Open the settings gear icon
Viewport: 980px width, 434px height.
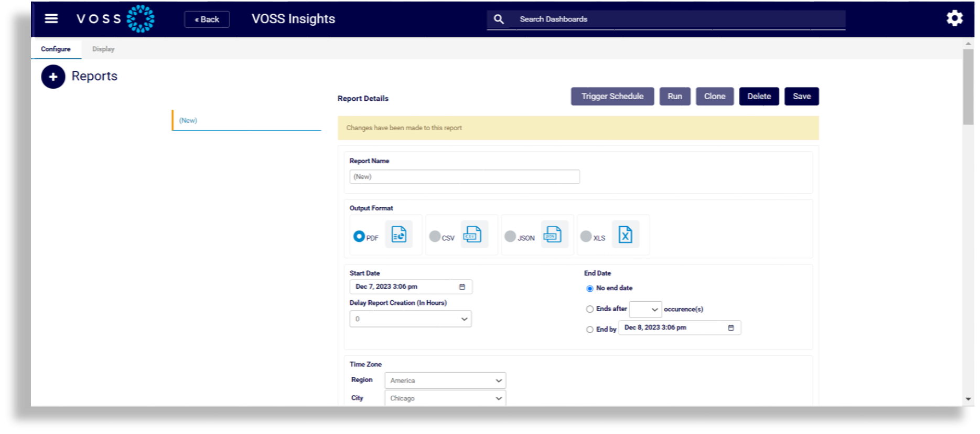coord(954,18)
